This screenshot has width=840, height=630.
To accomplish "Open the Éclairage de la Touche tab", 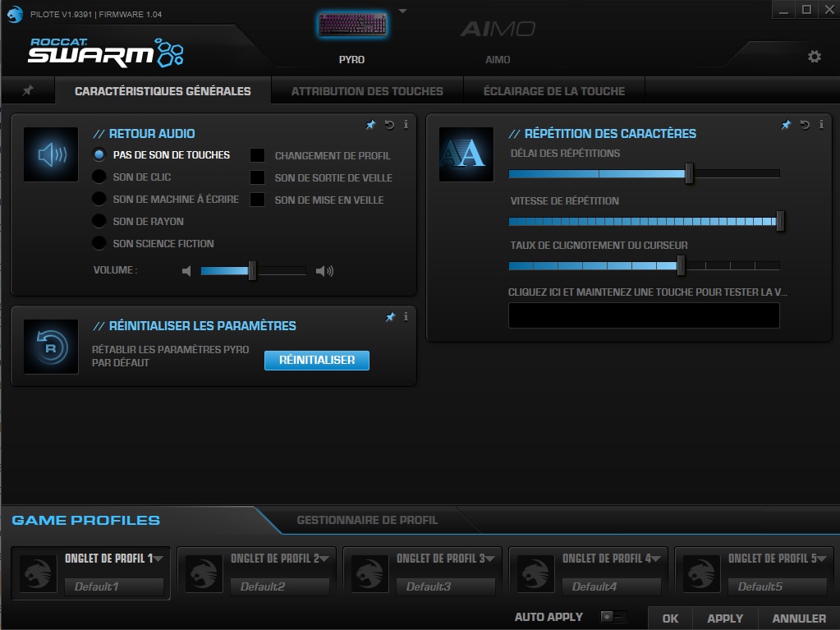I will pos(554,91).
